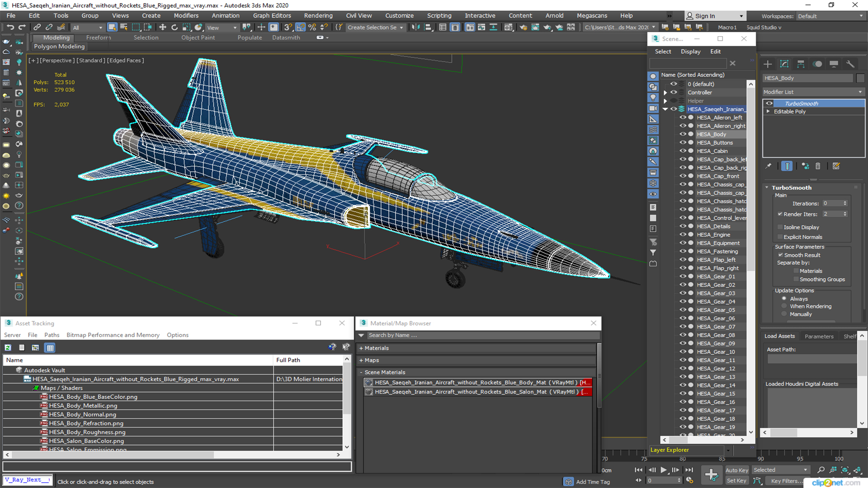Click Go to Start playback button
Viewport: 868px width, 488px height.
(x=638, y=470)
